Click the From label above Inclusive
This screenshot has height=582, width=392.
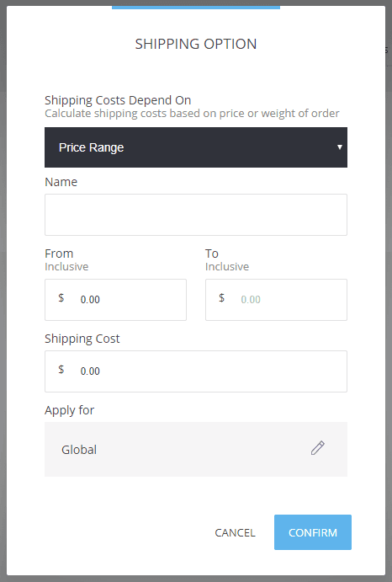[59, 254]
